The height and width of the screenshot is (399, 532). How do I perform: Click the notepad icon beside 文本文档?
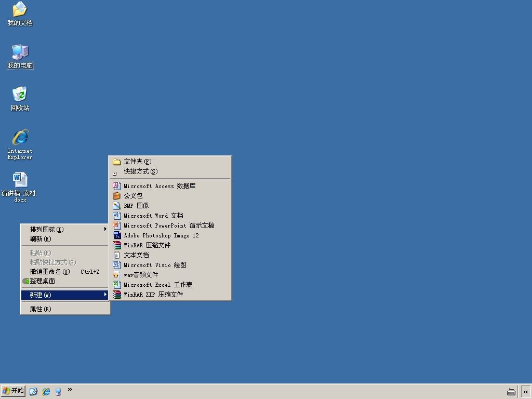117,255
